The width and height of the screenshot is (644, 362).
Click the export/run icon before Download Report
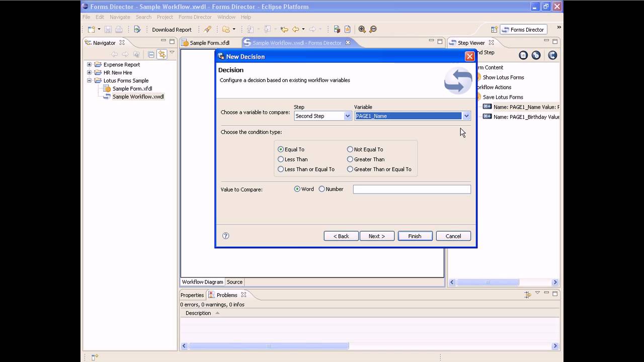[x=137, y=30]
